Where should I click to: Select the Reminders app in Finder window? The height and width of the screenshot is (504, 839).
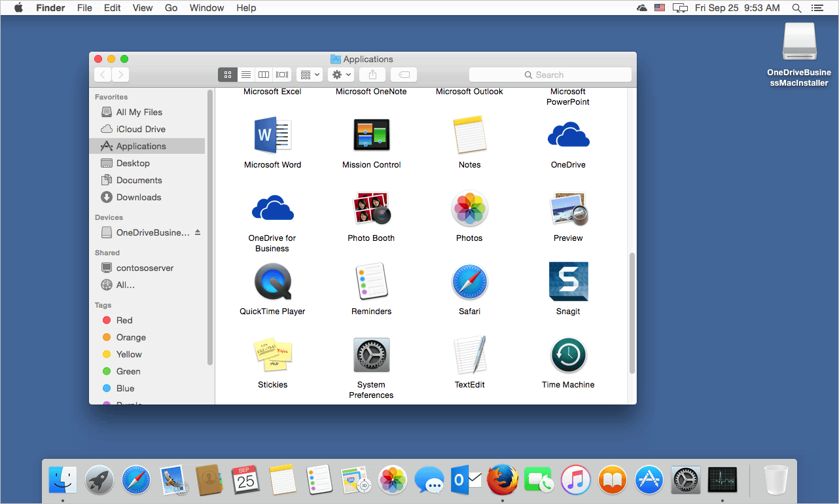[371, 282]
